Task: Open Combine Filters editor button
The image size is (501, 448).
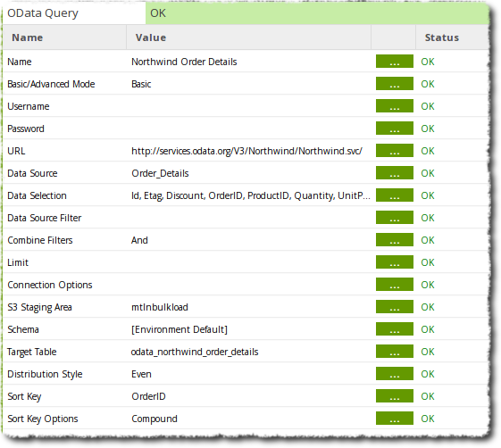Action: (395, 240)
